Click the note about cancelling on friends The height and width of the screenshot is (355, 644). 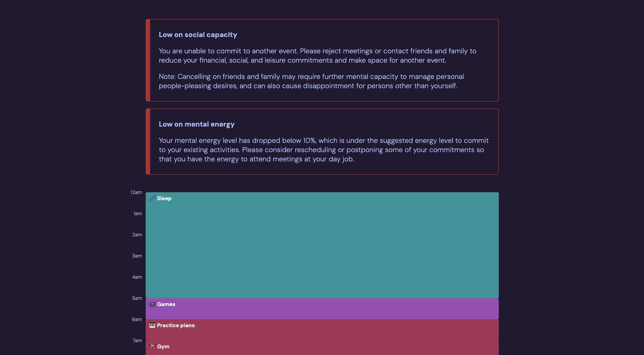tap(311, 81)
